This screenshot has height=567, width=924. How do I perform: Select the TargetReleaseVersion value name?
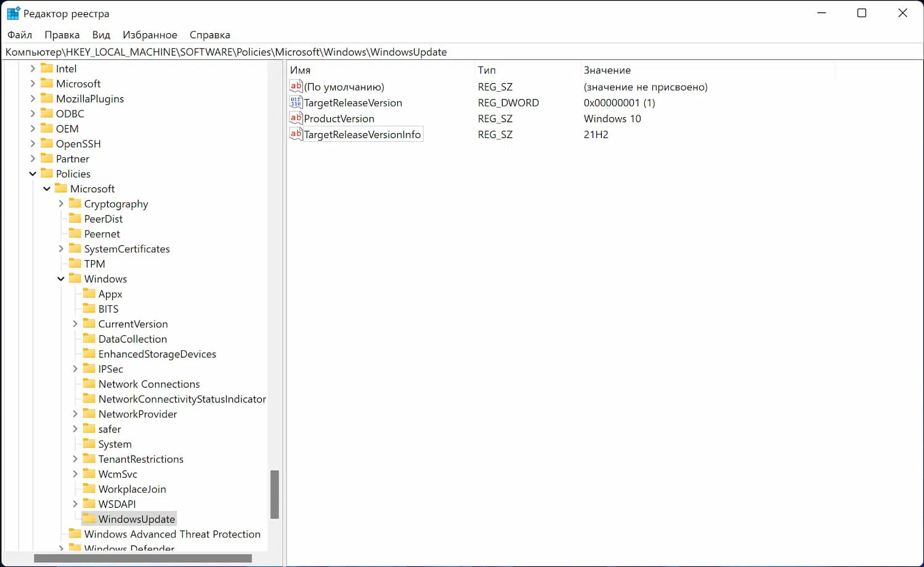[x=353, y=102]
